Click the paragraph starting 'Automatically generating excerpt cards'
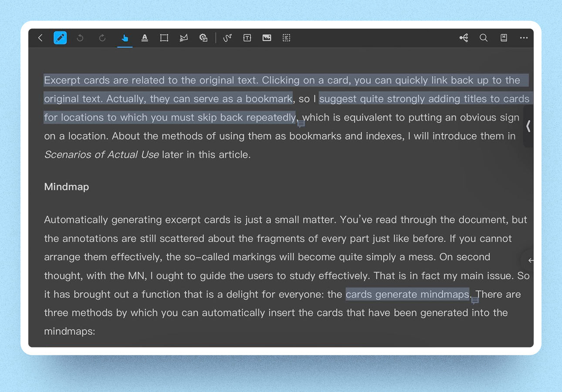This screenshot has width=562, height=392. pos(286,275)
